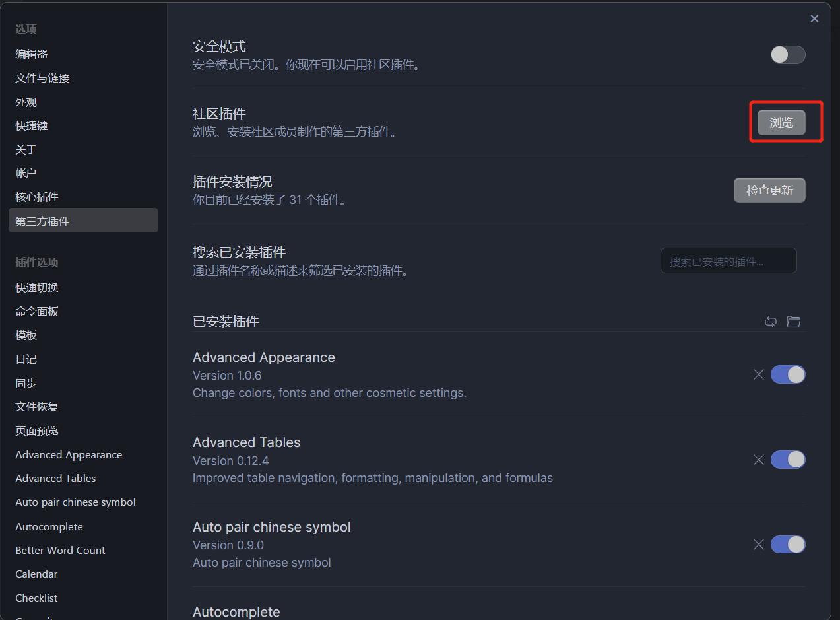The image size is (840, 620).
Task: Click the 检查更新 check updates button
Action: point(769,190)
